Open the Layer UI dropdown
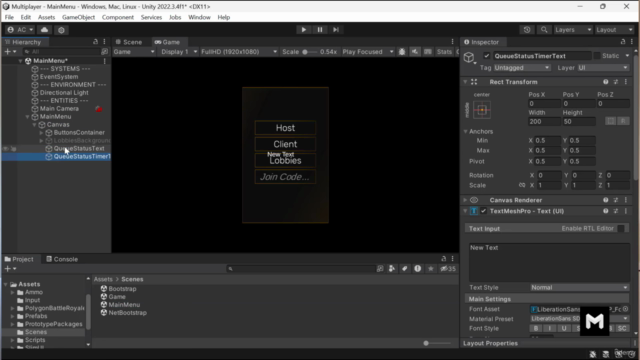The image size is (640, 360). tap(603, 68)
